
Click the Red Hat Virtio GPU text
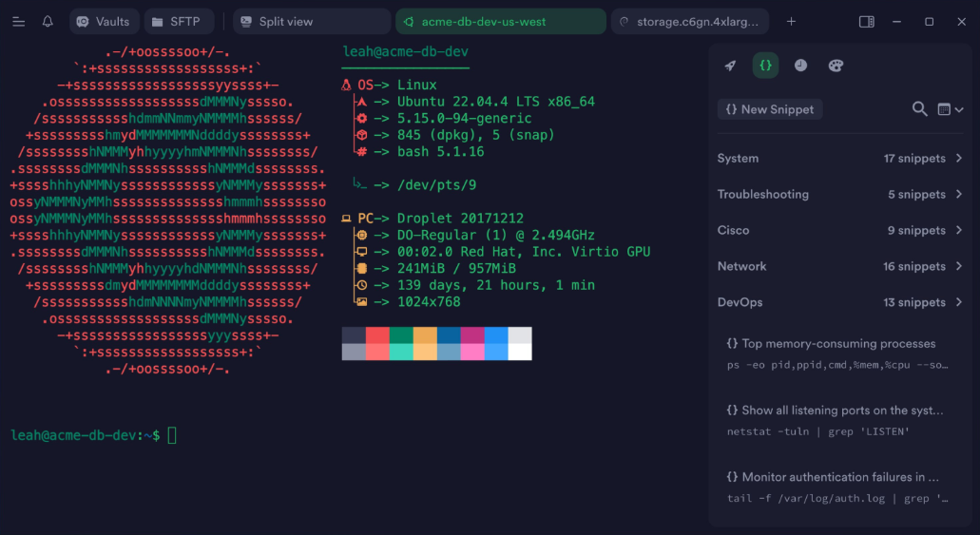[524, 251]
